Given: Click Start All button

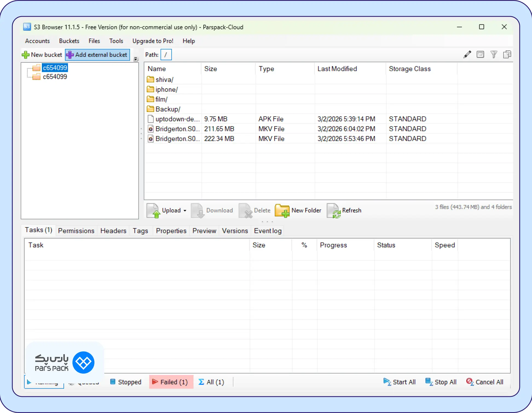Looking at the screenshot, I should [400, 382].
